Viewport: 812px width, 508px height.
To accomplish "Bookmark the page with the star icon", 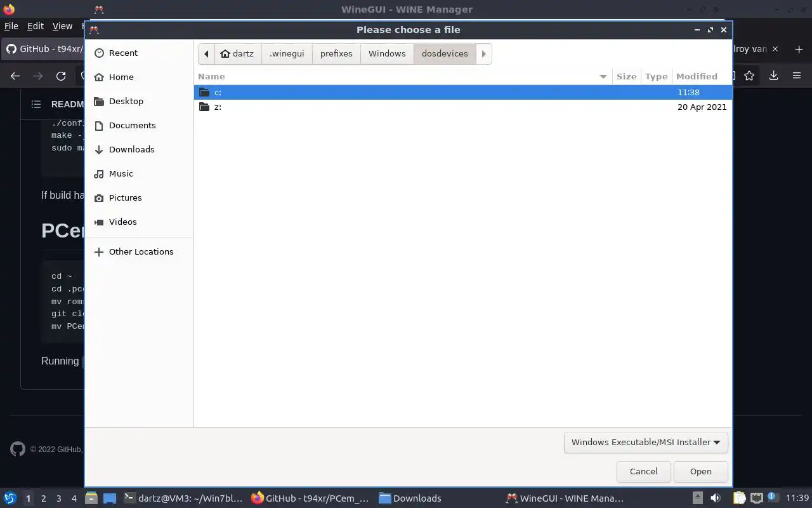I will [x=749, y=76].
